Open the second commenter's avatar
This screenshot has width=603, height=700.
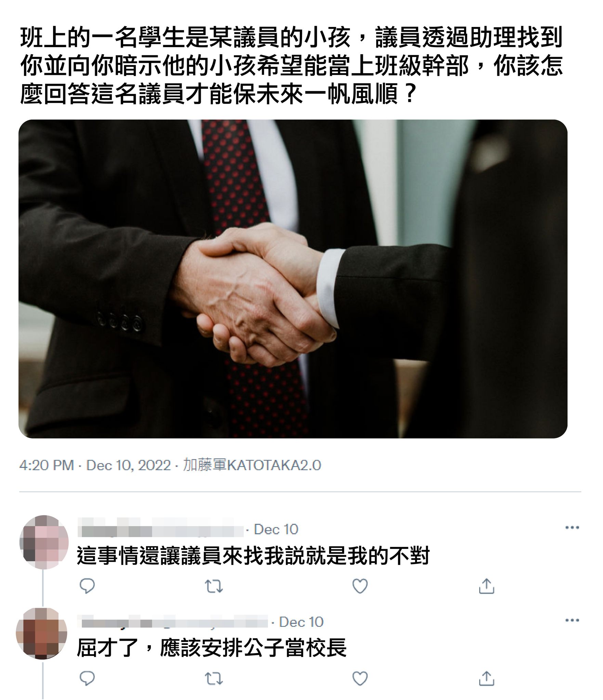(x=41, y=634)
